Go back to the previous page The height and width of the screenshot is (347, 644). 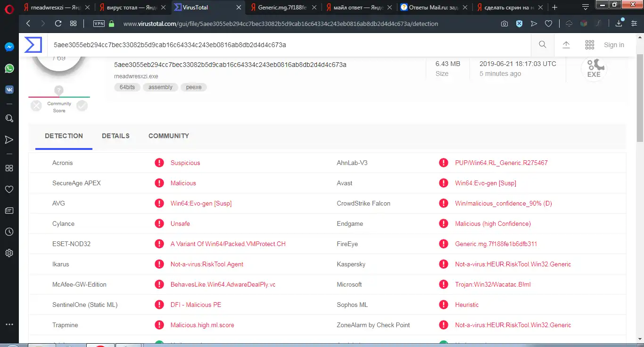click(28, 24)
